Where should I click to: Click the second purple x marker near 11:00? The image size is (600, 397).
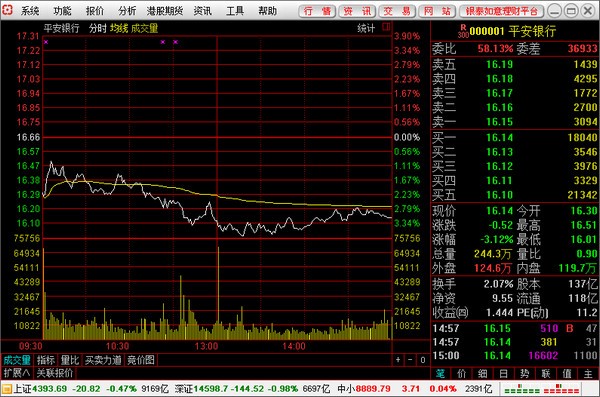coord(163,42)
